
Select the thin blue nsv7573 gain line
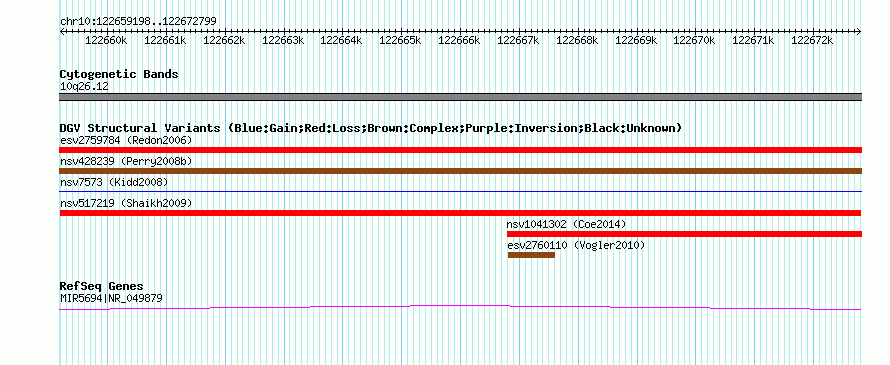[460, 192]
